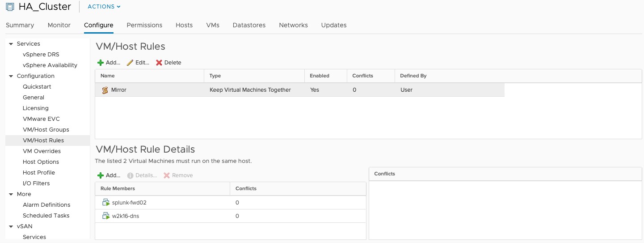Collapse the Configuration tree section
The width and height of the screenshot is (644, 243).
coord(11,76)
